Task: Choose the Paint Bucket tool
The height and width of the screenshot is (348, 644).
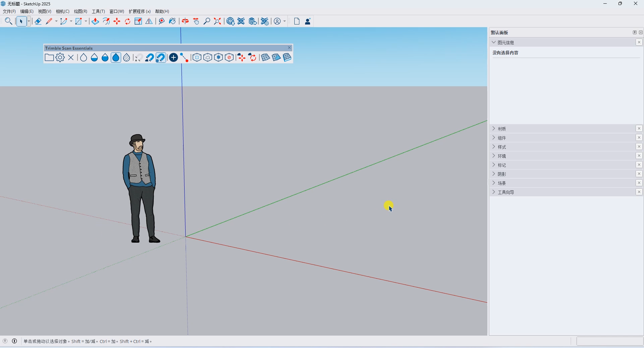Action: (x=172, y=21)
